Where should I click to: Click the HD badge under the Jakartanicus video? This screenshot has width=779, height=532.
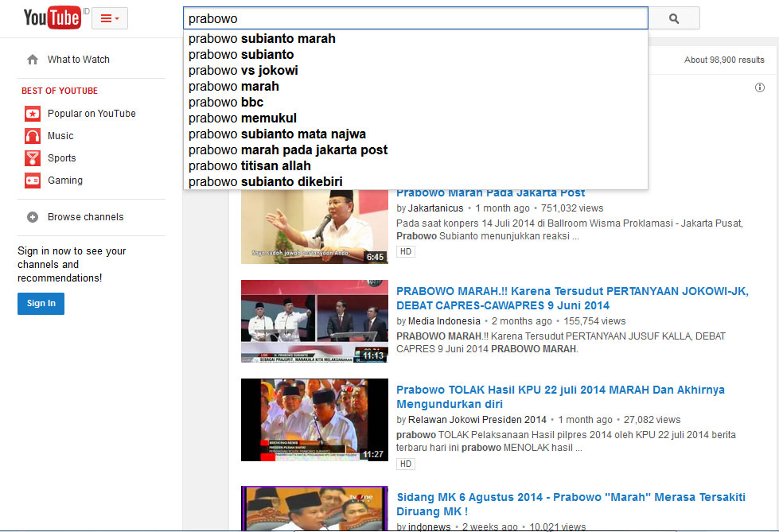[406, 252]
